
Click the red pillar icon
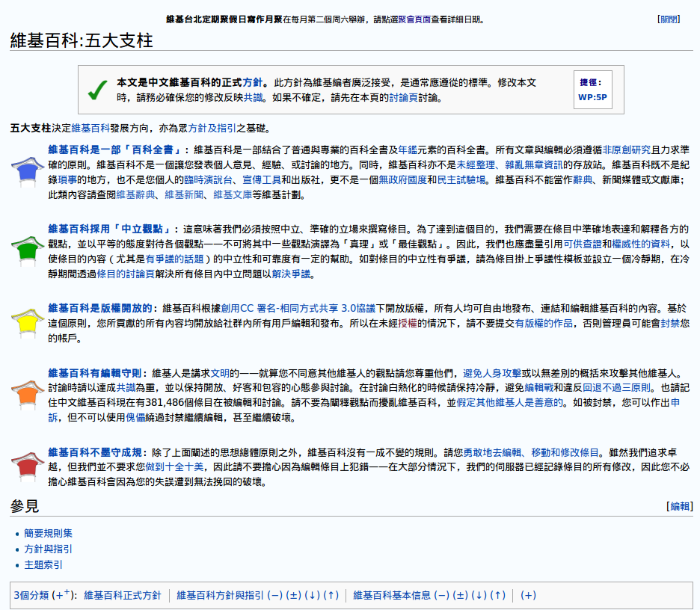[28, 466]
